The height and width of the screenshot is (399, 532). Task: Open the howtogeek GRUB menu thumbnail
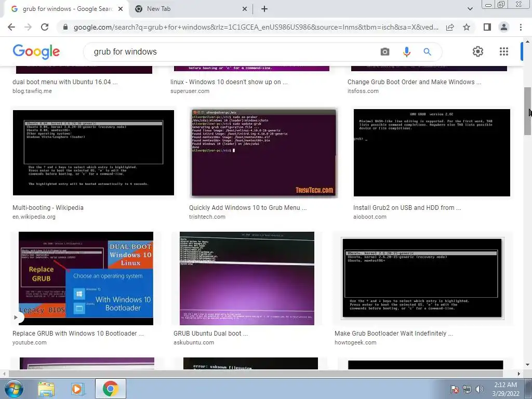pos(422,278)
